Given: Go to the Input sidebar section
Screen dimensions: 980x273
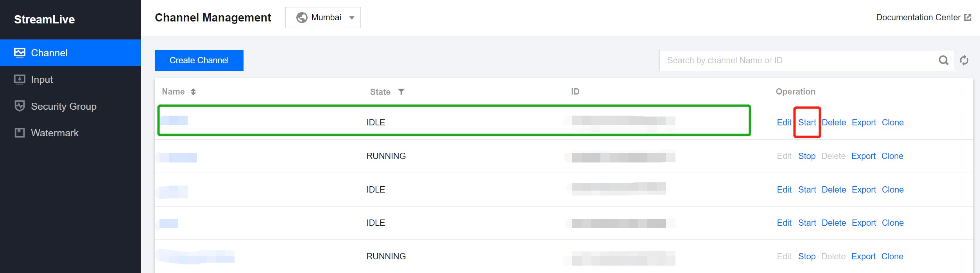Looking at the screenshot, I should (x=42, y=79).
